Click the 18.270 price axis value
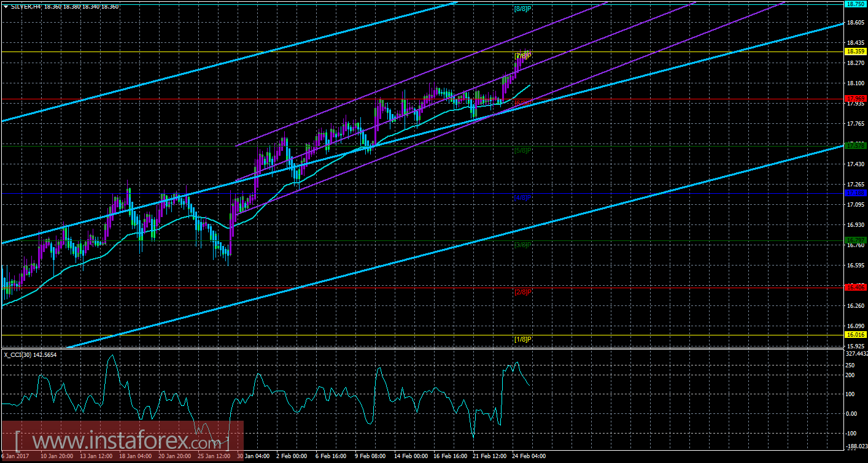This screenshot has height=463, width=868. [855, 63]
